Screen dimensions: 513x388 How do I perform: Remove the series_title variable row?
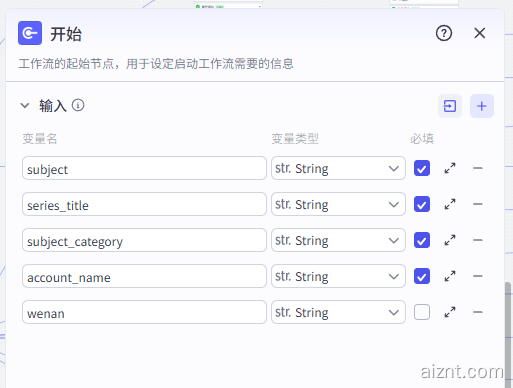pyautogui.click(x=478, y=204)
